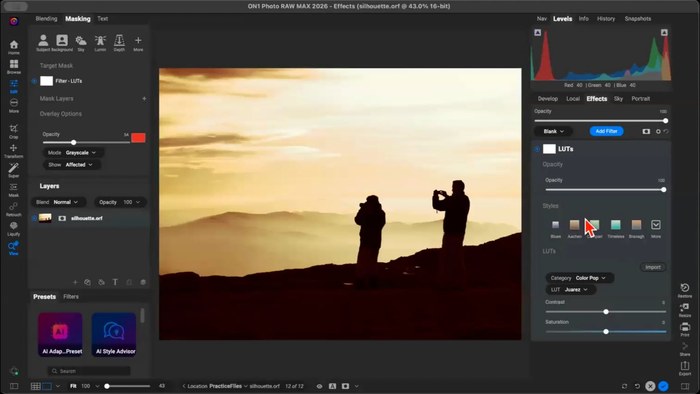Toggle visibility of Filter - LUTs mask
The image size is (700, 394).
click(x=34, y=81)
